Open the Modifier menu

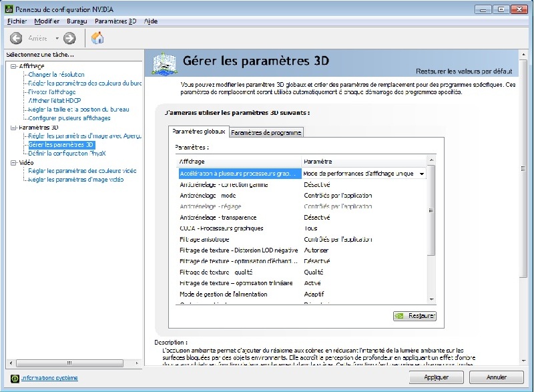tap(47, 21)
